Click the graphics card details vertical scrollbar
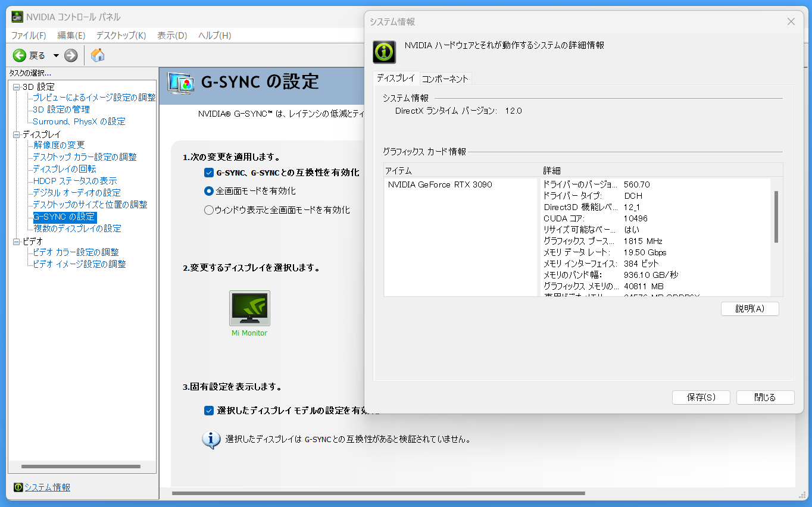The height and width of the screenshot is (507, 812). click(x=776, y=217)
